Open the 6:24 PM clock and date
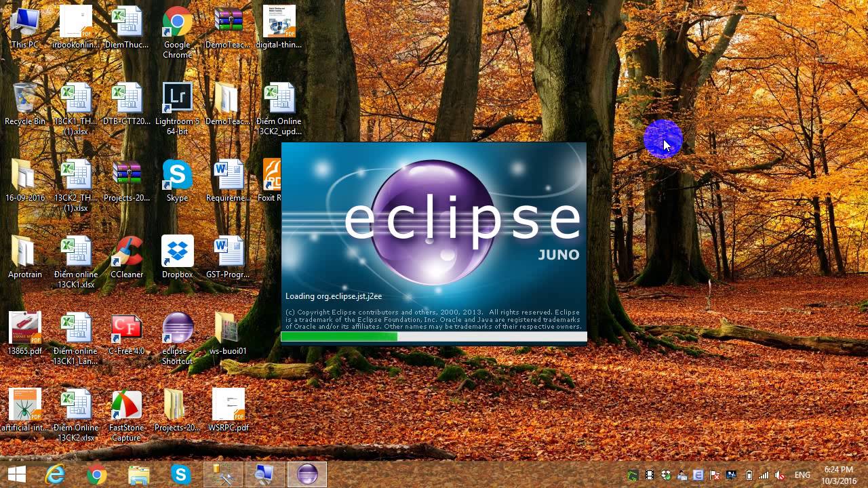Screen dimensions: 868x488 click(x=839, y=474)
